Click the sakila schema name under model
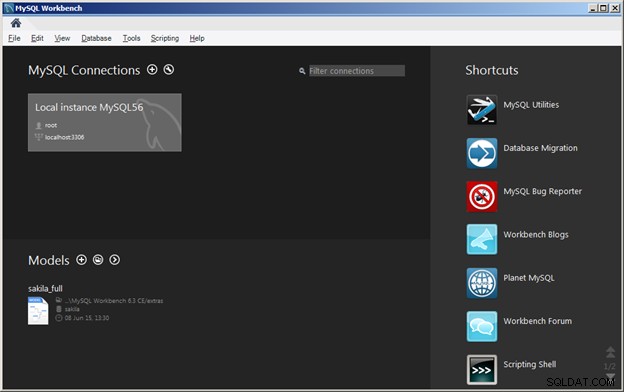Viewport: 624px width, 392px height. tap(72, 309)
